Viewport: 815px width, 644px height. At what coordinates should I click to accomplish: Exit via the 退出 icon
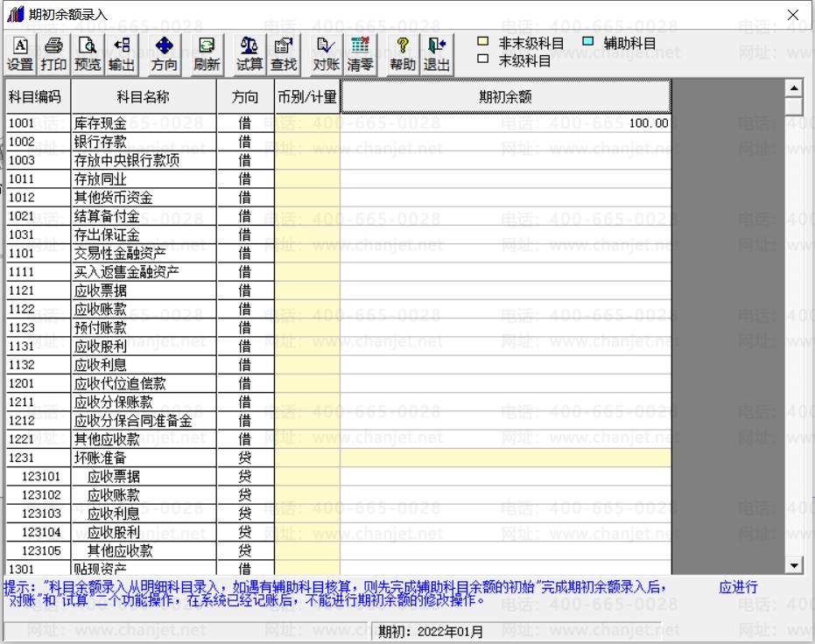click(436, 54)
